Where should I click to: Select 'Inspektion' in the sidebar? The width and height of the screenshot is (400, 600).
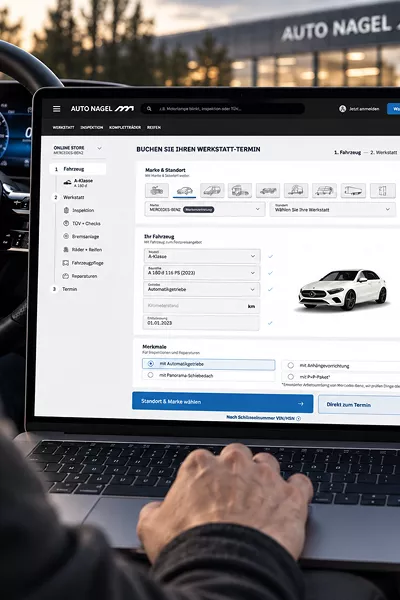click(83, 210)
